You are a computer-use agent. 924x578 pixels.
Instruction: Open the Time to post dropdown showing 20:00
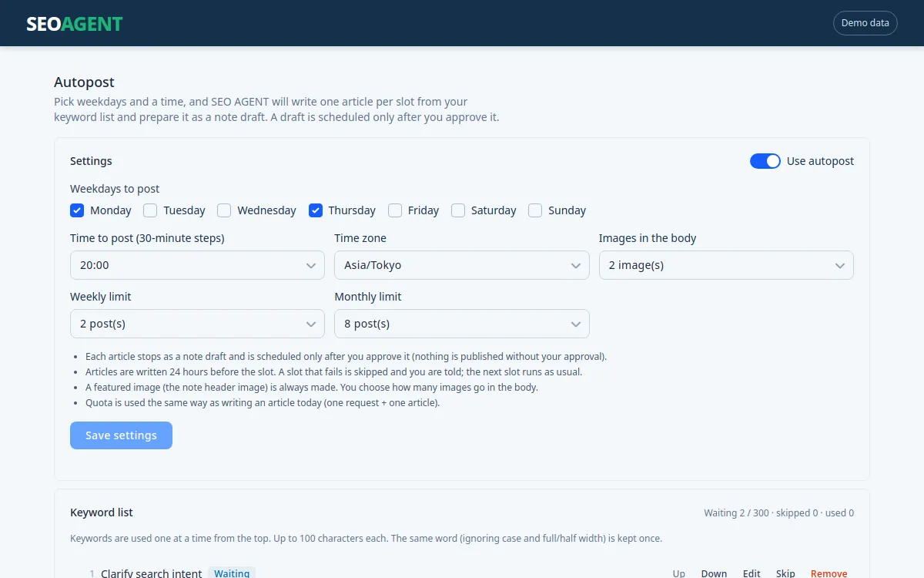click(x=197, y=265)
